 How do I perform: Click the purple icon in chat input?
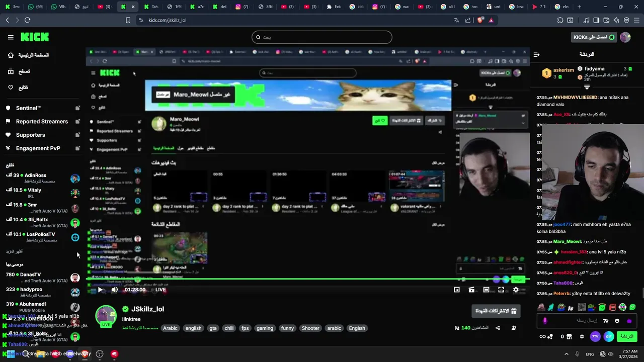(629, 321)
